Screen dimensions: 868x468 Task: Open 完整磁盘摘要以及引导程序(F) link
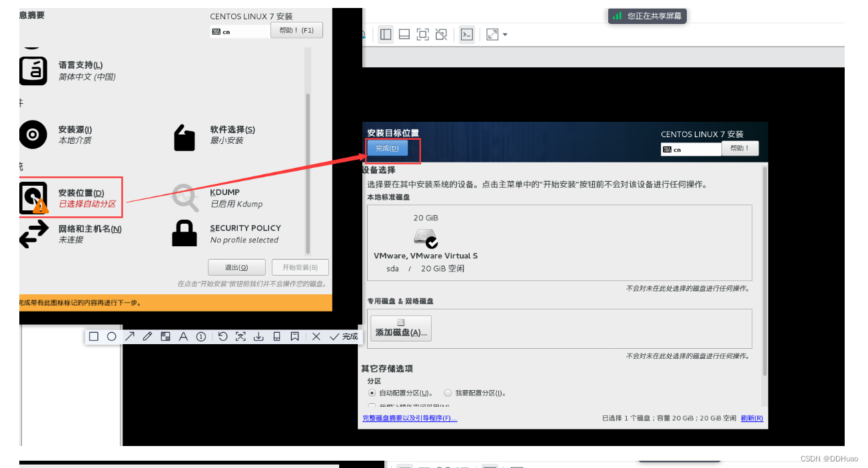pyautogui.click(x=410, y=418)
